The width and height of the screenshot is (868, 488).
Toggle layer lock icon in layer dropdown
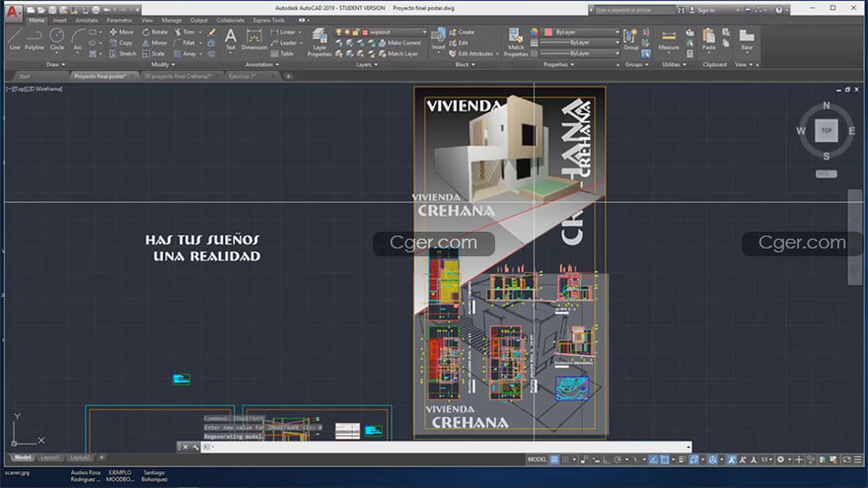(356, 33)
